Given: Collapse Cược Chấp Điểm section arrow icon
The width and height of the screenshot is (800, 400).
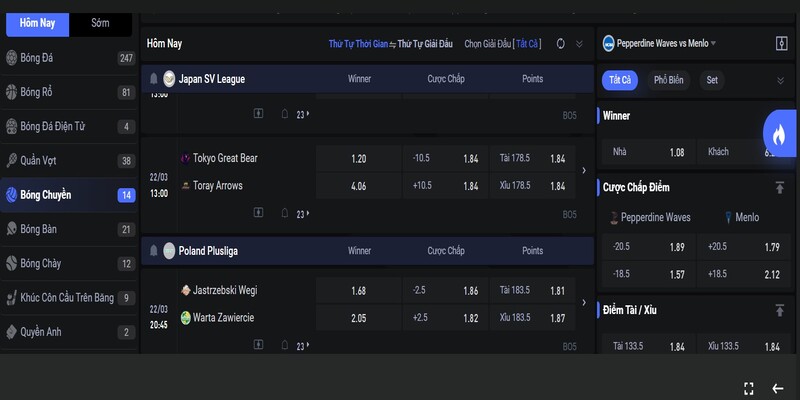Looking at the screenshot, I should (x=780, y=187).
